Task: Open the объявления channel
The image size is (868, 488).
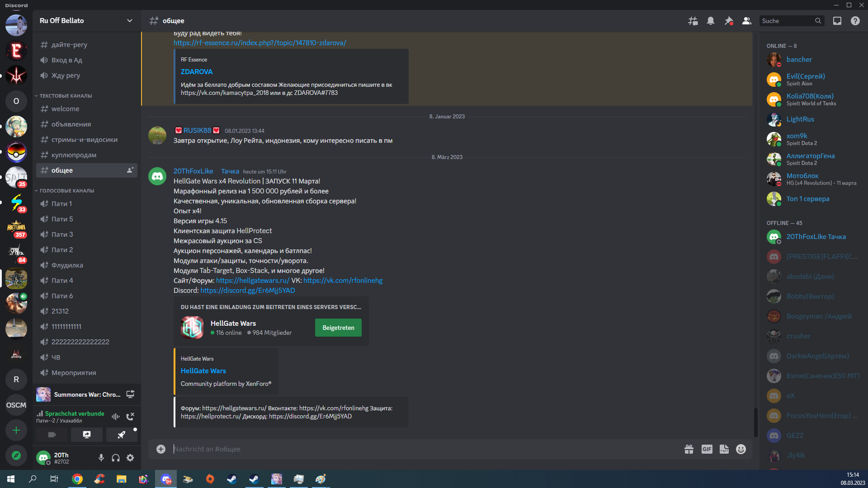Action: [x=86, y=124]
